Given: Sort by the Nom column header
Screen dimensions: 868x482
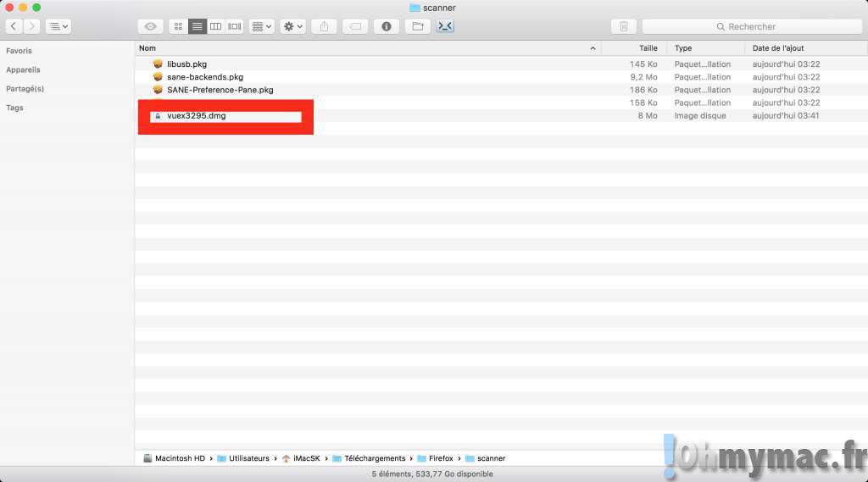Looking at the screenshot, I should point(368,48).
